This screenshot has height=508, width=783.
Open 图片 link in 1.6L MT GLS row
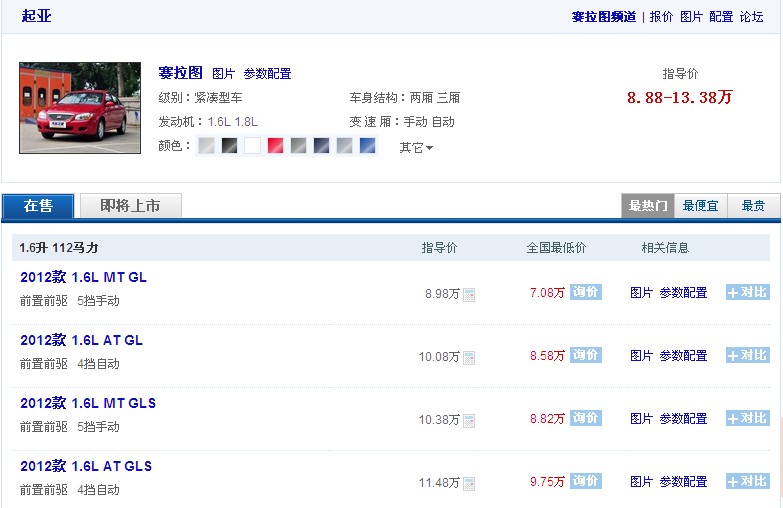pos(642,419)
